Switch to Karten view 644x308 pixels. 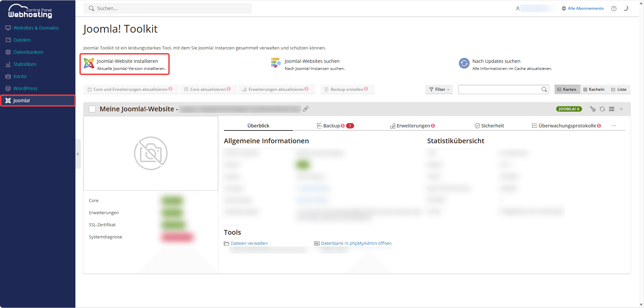coord(567,89)
